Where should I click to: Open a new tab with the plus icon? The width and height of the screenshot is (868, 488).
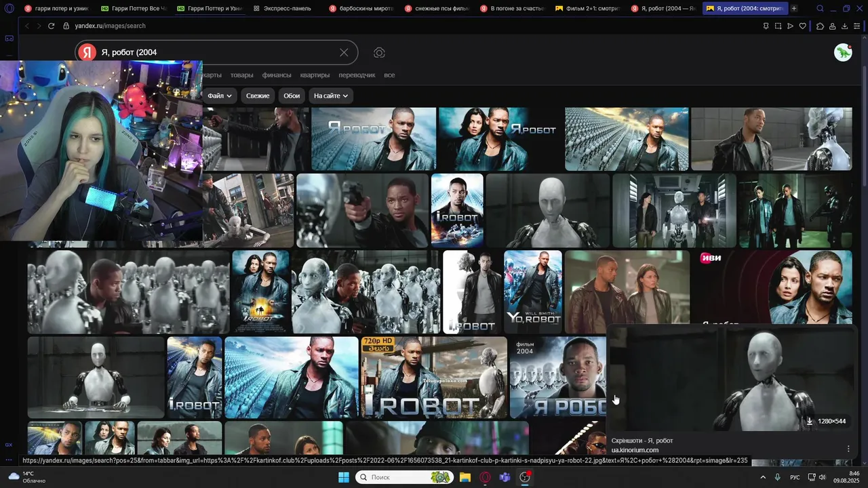tap(794, 9)
